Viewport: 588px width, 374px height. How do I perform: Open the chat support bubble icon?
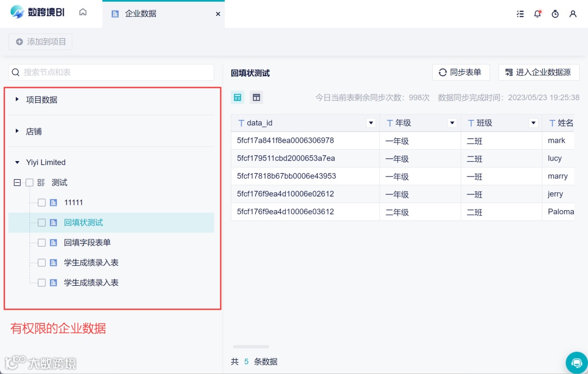point(577,363)
